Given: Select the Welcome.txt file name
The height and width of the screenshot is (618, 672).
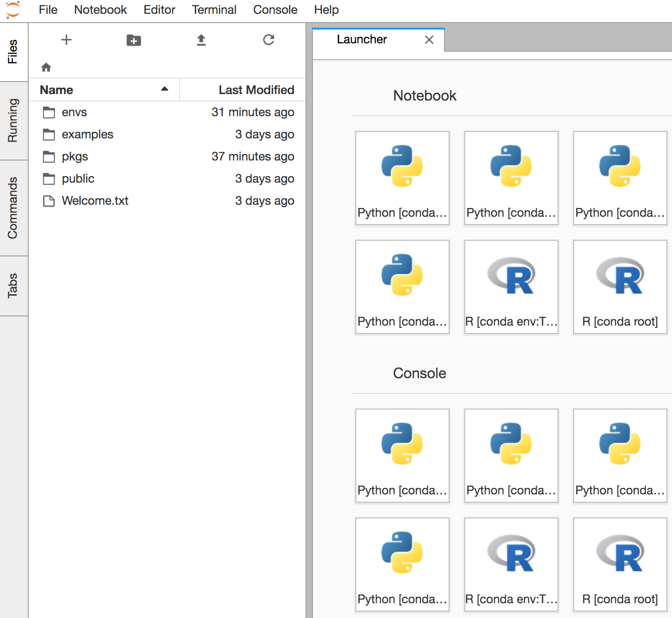Looking at the screenshot, I should [x=95, y=201].
